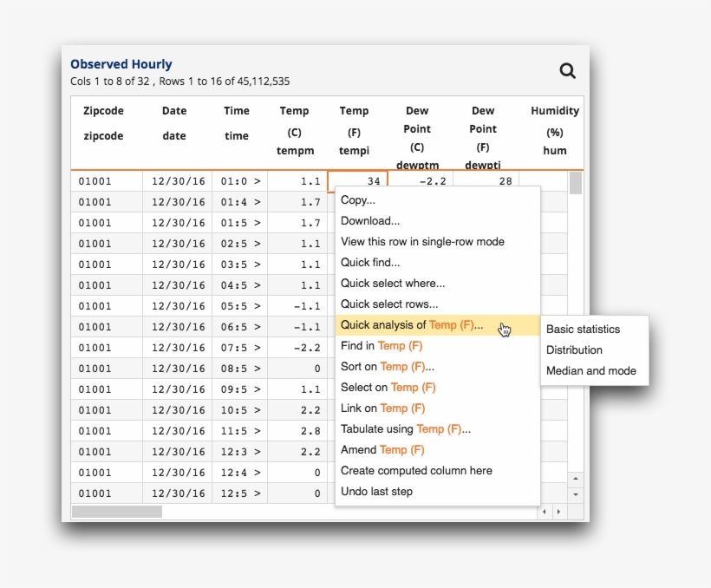Expand time cell arrow in 02:5 row
The height and width of the screenshot is (588, 711).
coord(258,244)
